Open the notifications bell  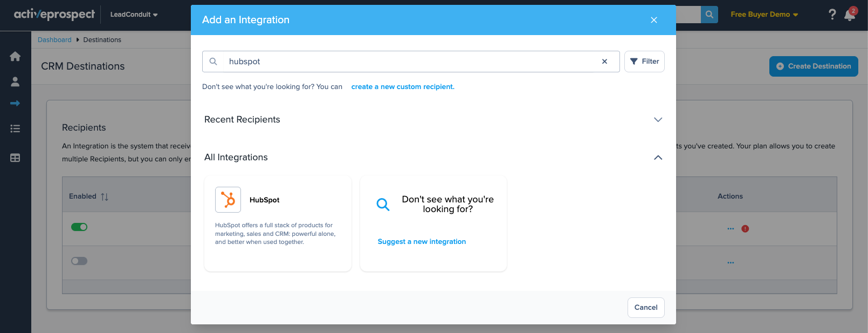point(850,15)
